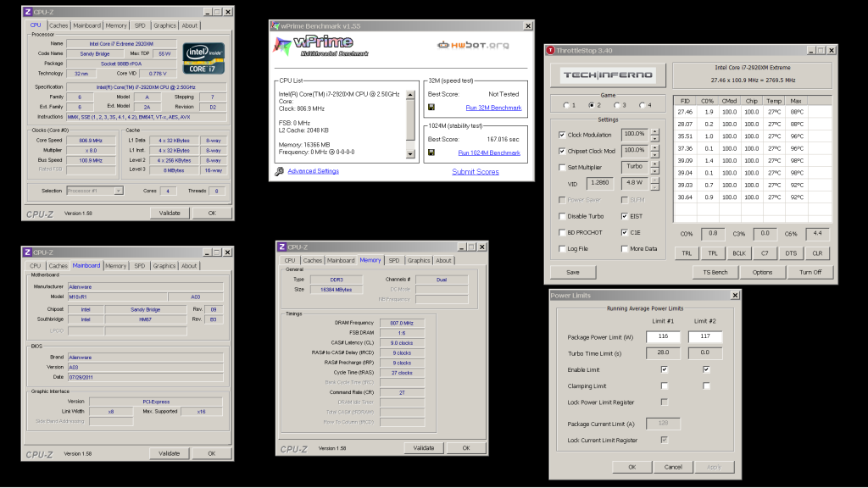The width and height of the screenshot is (868, 488).
Task: Click the wPrime logo graphic
Action: 321,46
